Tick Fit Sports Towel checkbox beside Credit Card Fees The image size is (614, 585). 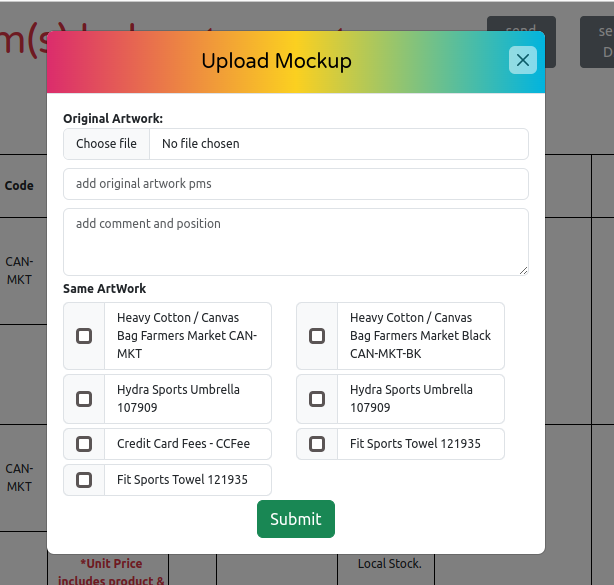click(317, 444)
